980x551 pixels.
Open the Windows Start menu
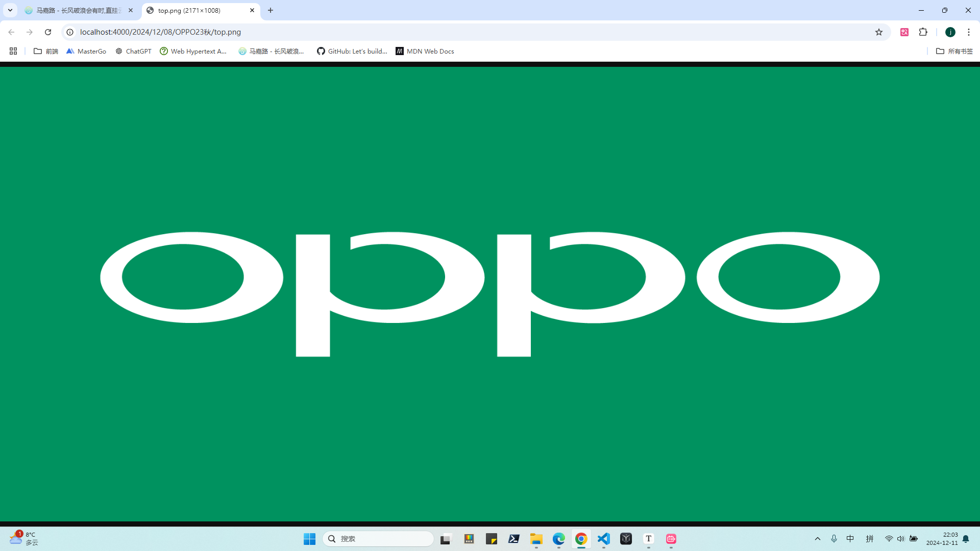(x=310, y=539)
